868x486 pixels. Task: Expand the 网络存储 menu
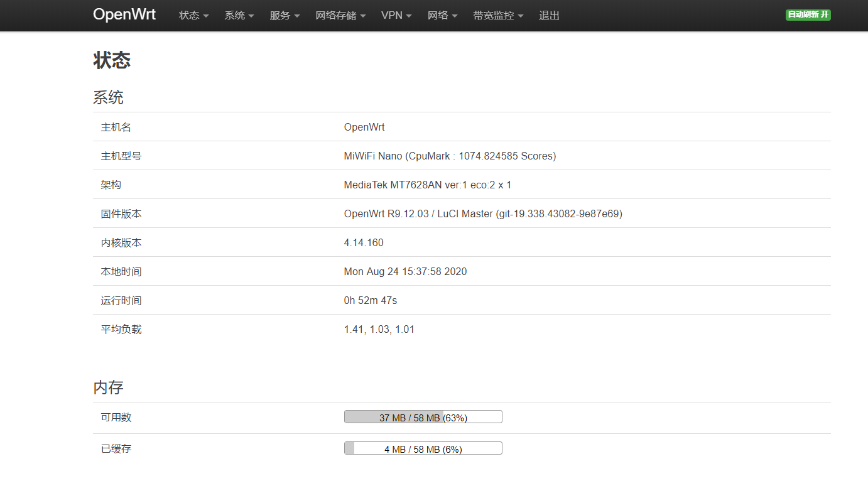pyautogui.click(x=340, y=16)
